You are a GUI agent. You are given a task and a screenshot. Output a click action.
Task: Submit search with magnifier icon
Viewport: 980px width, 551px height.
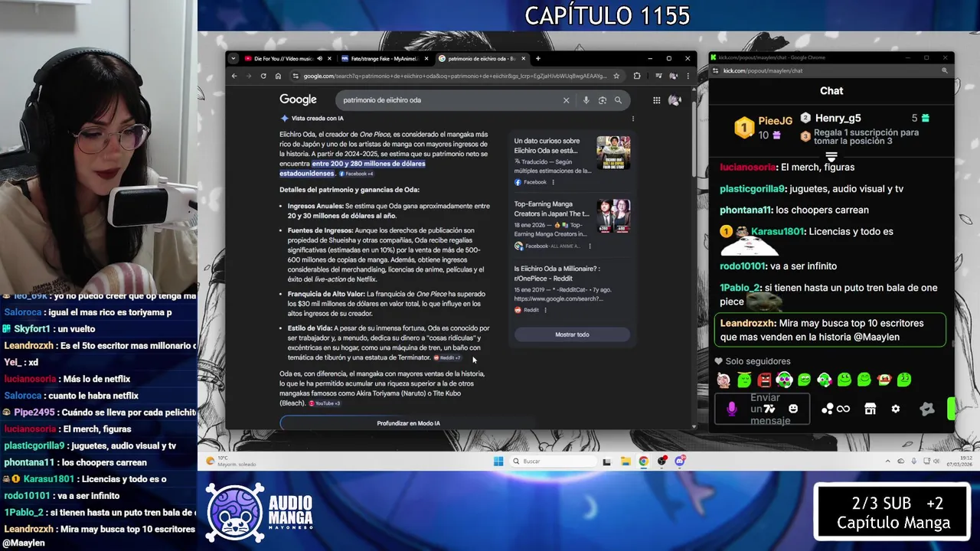(618, 100)
